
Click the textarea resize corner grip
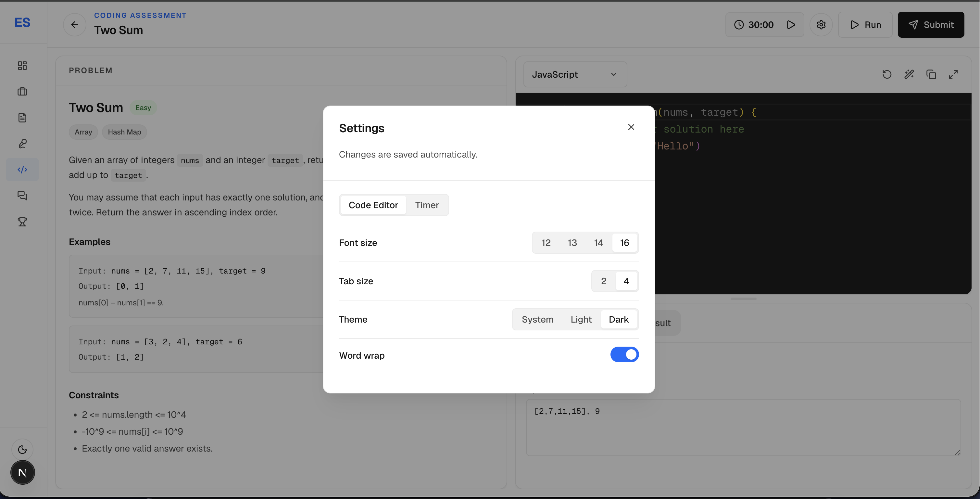[x=957, y=452]
